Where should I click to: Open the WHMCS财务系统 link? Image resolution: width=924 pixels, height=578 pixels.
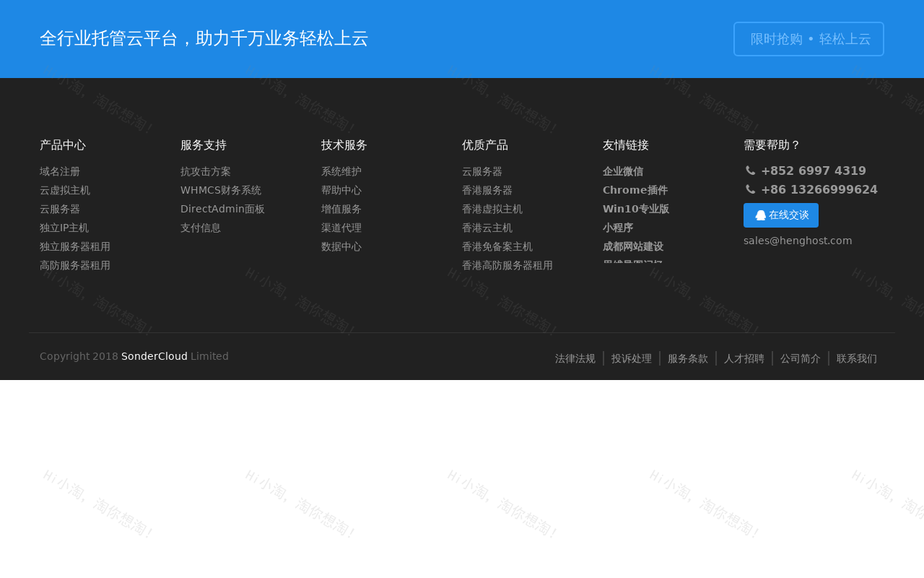[220, 189]
